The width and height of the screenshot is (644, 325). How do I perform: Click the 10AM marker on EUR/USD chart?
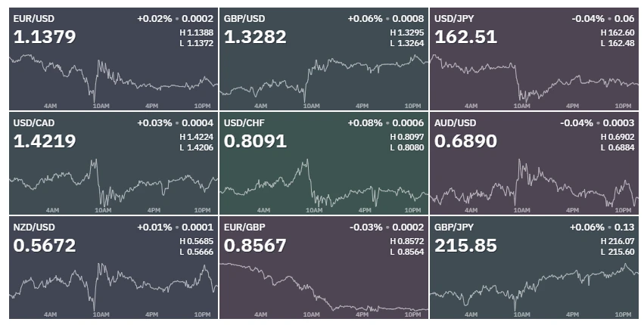(101, 106)
